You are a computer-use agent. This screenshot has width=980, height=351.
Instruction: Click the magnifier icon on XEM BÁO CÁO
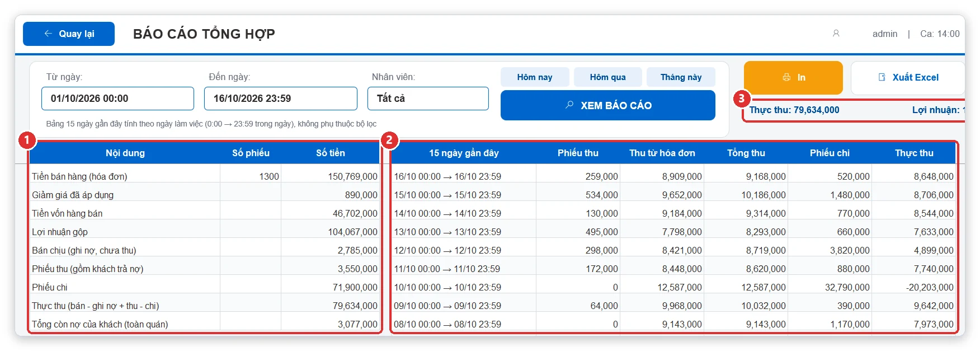pos(569,105)
